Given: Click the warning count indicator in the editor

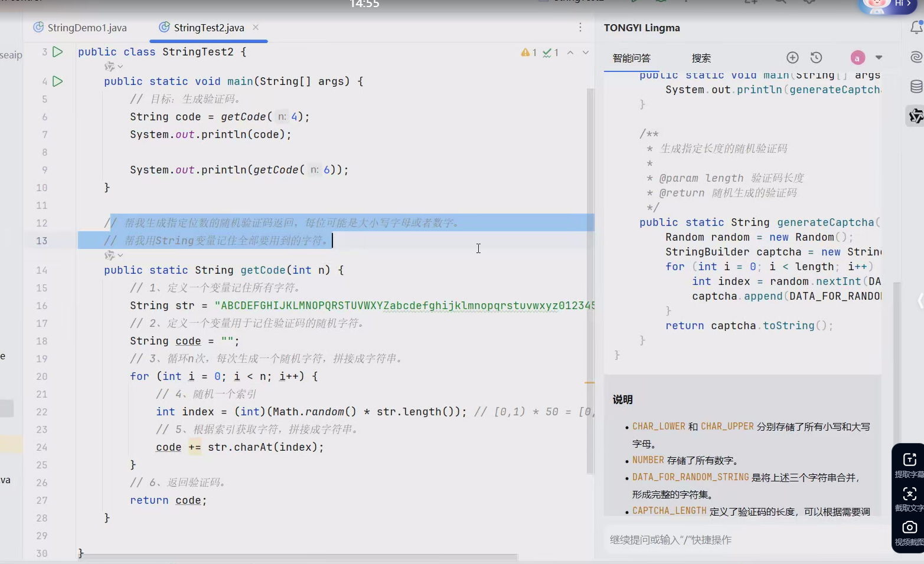Looking at the screenshot, I should (528, 53).
